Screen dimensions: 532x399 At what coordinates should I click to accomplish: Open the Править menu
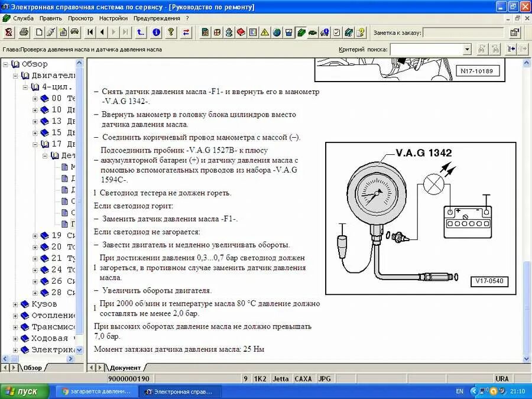[x=51, y=18]
